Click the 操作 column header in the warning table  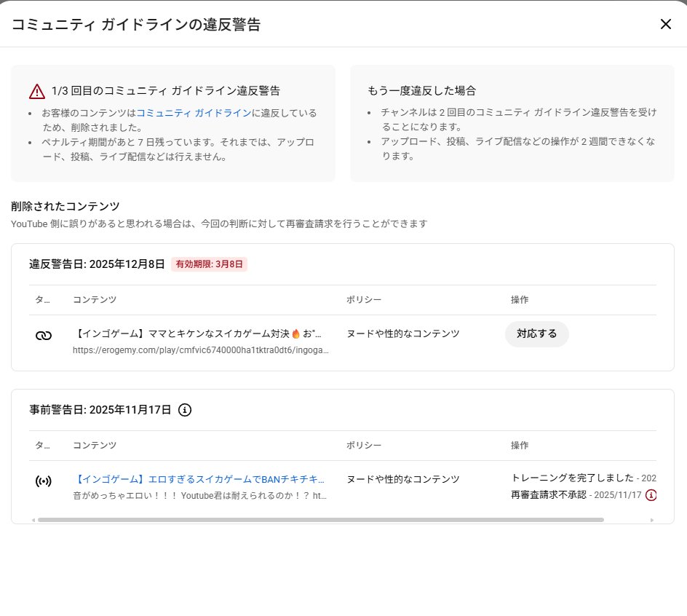(x=520, y=445)
